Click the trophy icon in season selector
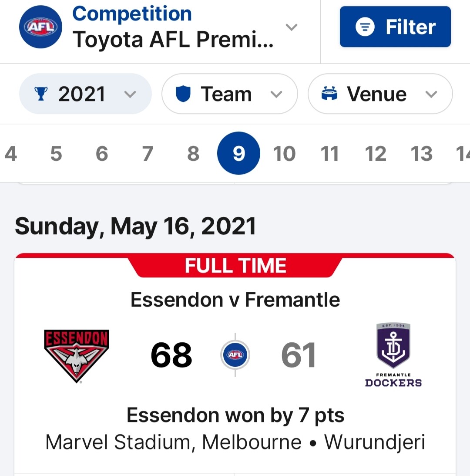 [41, 94]
